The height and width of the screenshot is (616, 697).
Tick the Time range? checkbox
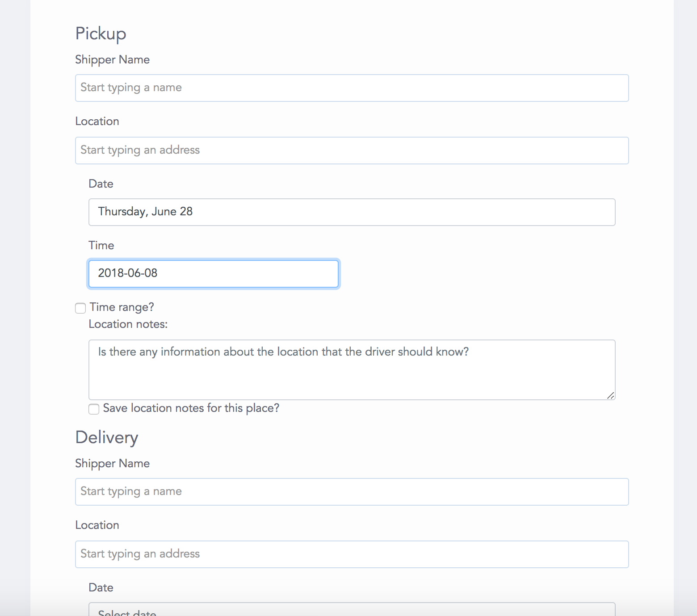[80, 308]
